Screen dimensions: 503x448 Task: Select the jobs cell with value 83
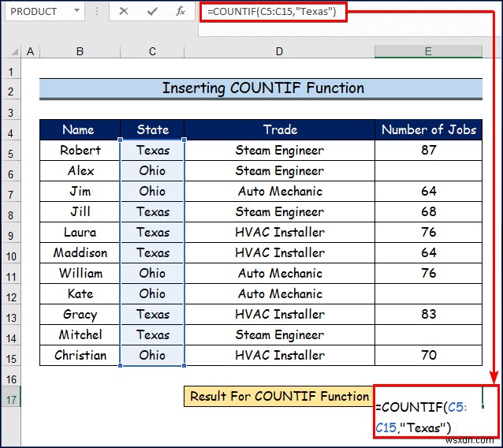coord(428,315)
